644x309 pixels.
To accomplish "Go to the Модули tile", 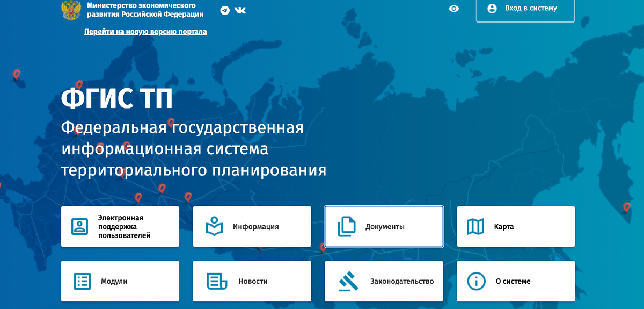I will tap(120, 281).
